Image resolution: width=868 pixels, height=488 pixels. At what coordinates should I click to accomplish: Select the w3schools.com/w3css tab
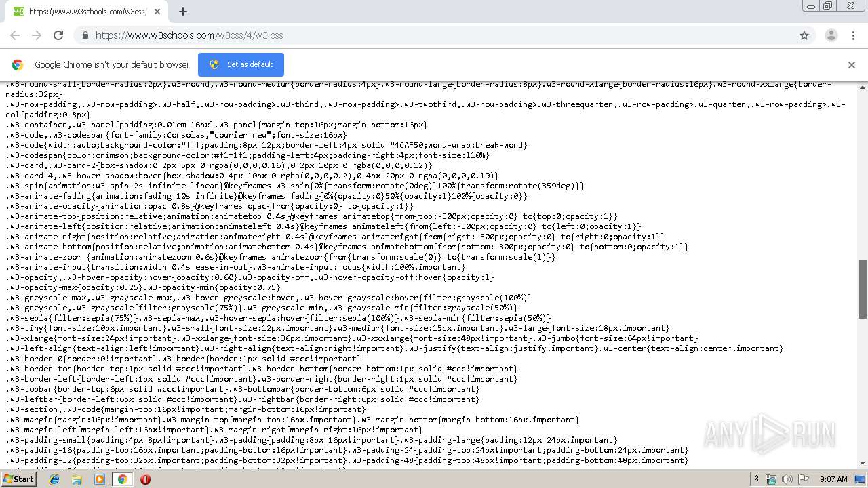[87, 12]
